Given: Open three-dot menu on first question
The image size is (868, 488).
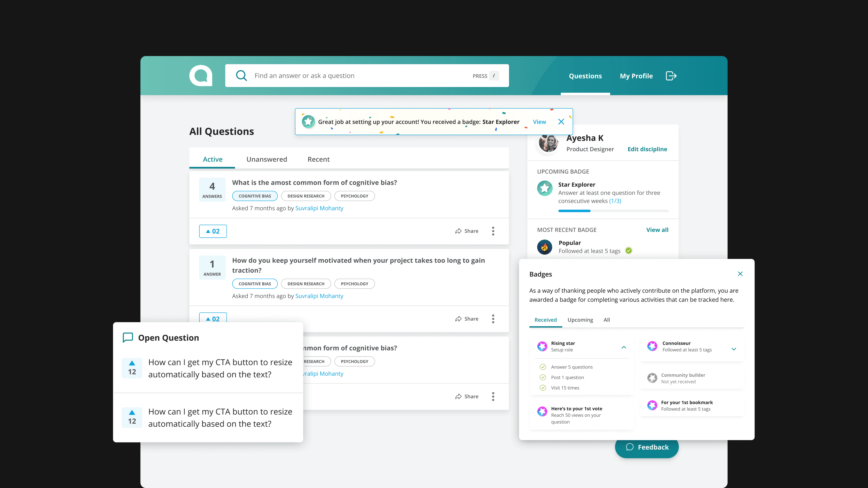Looking at the screenshot, I should coord(493,231).
